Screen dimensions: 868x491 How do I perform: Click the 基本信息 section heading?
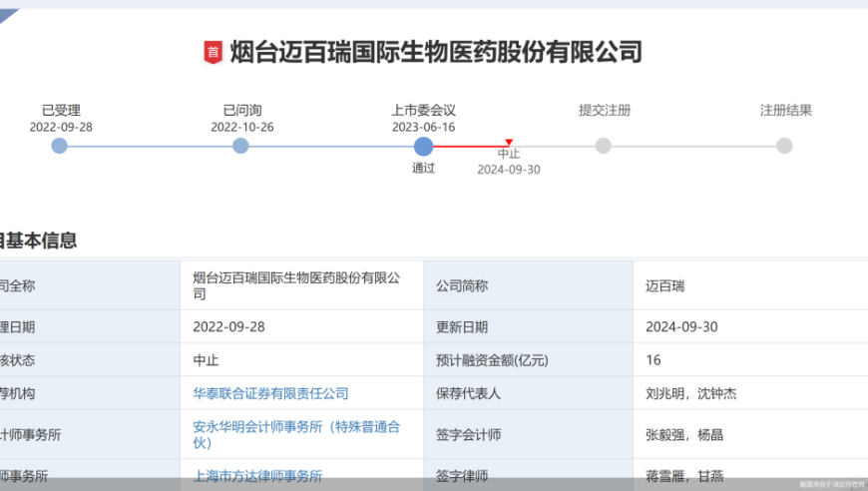point(38,241)
